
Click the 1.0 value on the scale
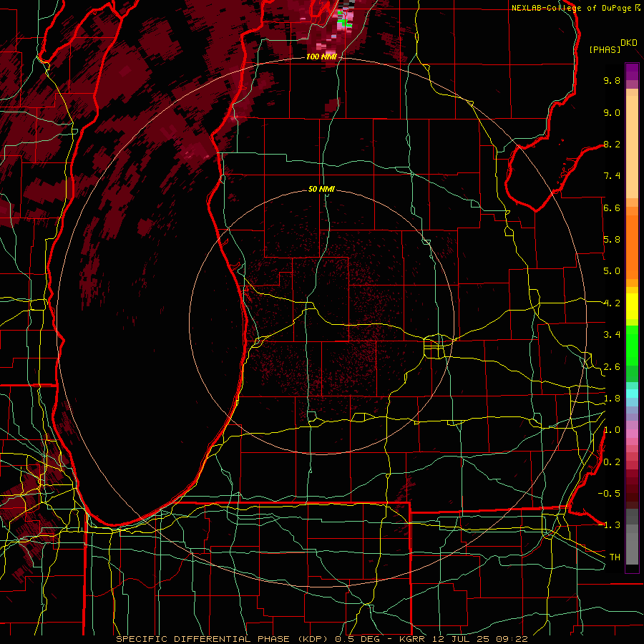coord(612,430)
